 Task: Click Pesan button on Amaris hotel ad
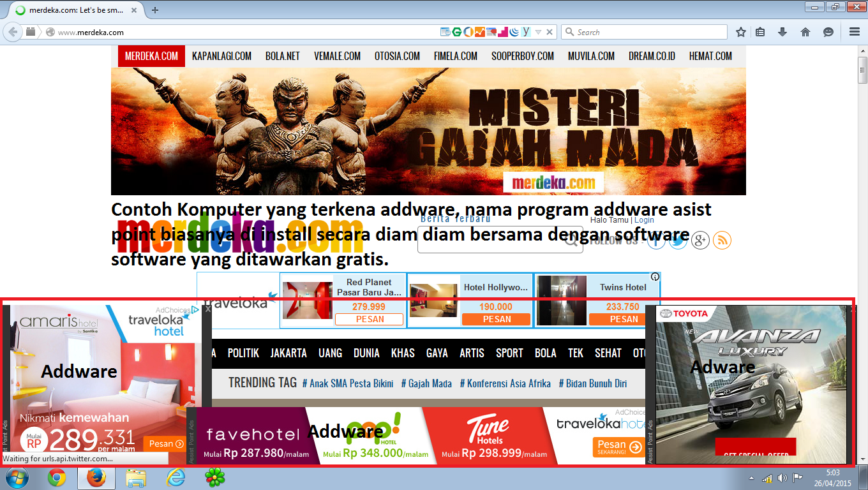tap(166, 443)
